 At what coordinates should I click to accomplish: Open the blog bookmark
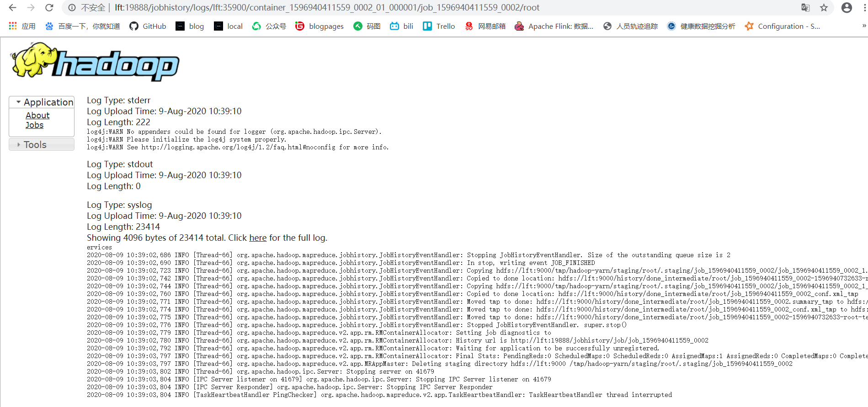pos(190,26)
